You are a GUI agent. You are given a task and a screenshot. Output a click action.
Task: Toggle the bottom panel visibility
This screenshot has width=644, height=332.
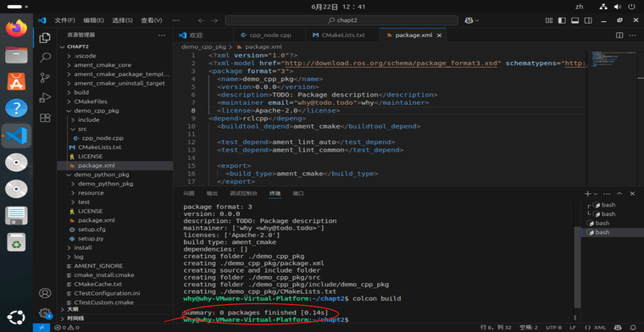pyautogui.click(x=575, y=20)
